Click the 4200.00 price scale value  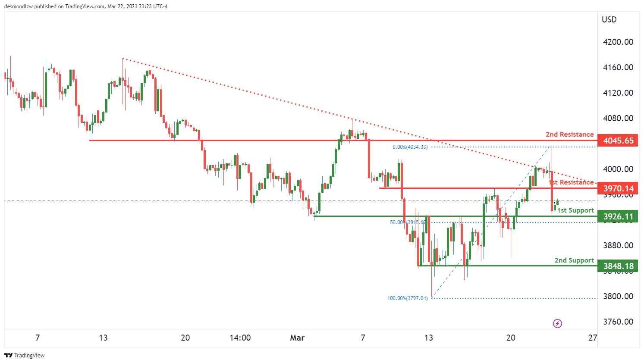[618, 42]
